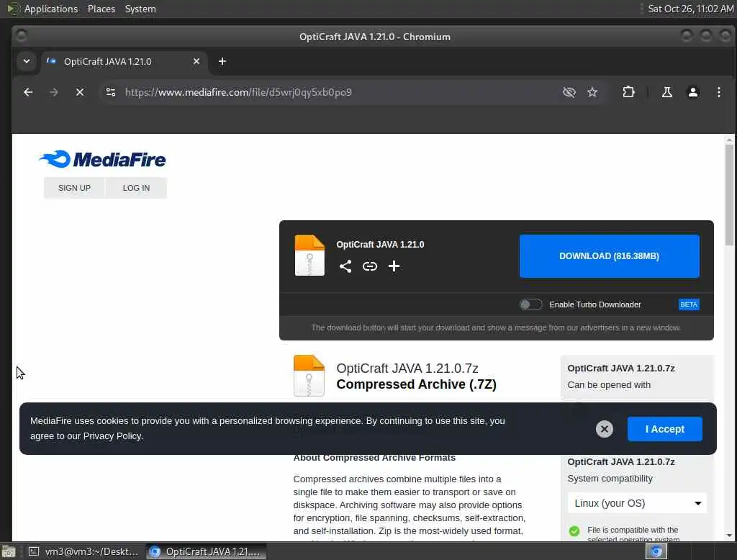Image resolution: width=737 pixels, height=560 pixels.
Task: Click the file icon next to Compressed Archive (.7Z)
Action: pos(309,376)
